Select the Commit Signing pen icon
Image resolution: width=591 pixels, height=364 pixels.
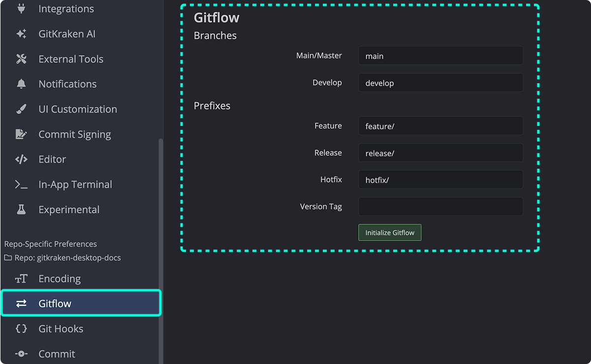pos(21,134)
